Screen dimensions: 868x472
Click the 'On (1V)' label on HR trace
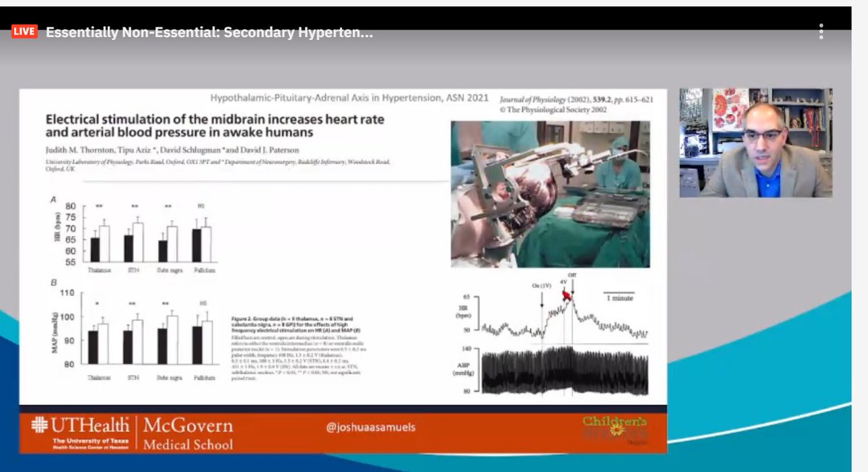(x=542, y=285)
